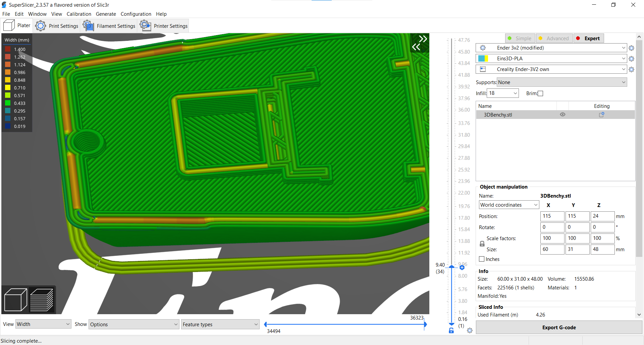This screenshot has height=345, width=644.
Task: Open the Window menu
Action: (x=37, y=14)
